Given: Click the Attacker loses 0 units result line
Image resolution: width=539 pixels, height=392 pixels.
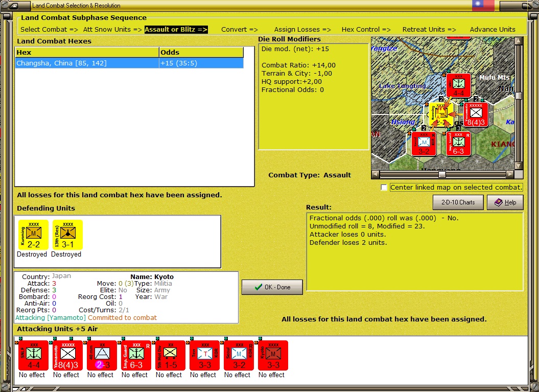Looking at the screenshot, I should (x=347, y=235).
